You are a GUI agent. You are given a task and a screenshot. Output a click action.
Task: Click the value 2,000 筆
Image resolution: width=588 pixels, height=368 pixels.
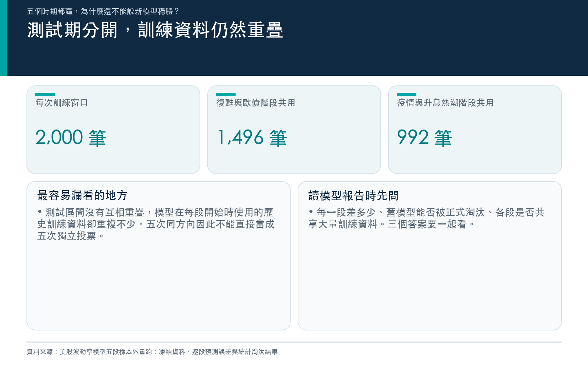click(x=71, y=138)
